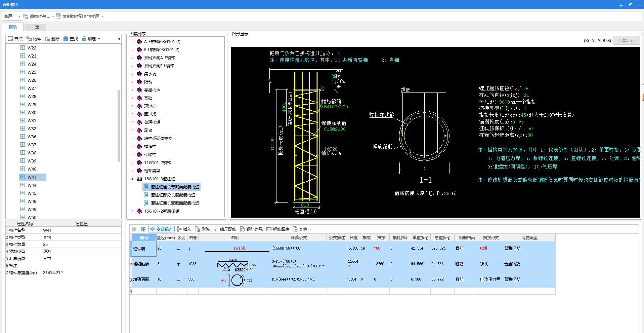The height and width of the screenshot is (333, 644).
Task: Click the 计算公式 column header
Action: click(299, 238)
